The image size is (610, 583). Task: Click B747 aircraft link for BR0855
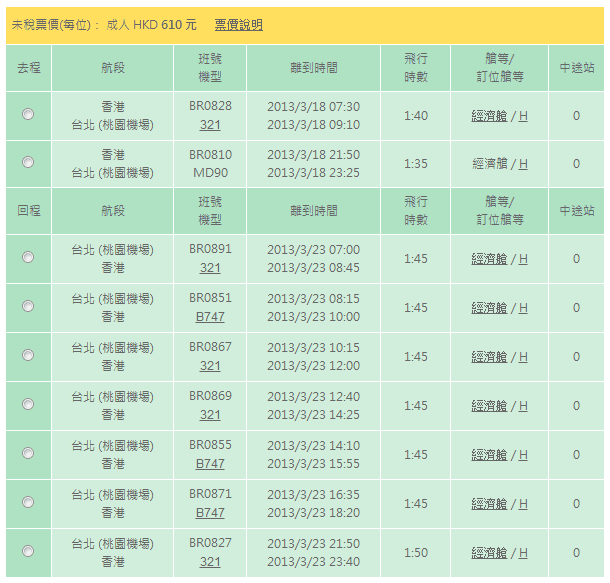pyautogui.click(x=210, y=464)
